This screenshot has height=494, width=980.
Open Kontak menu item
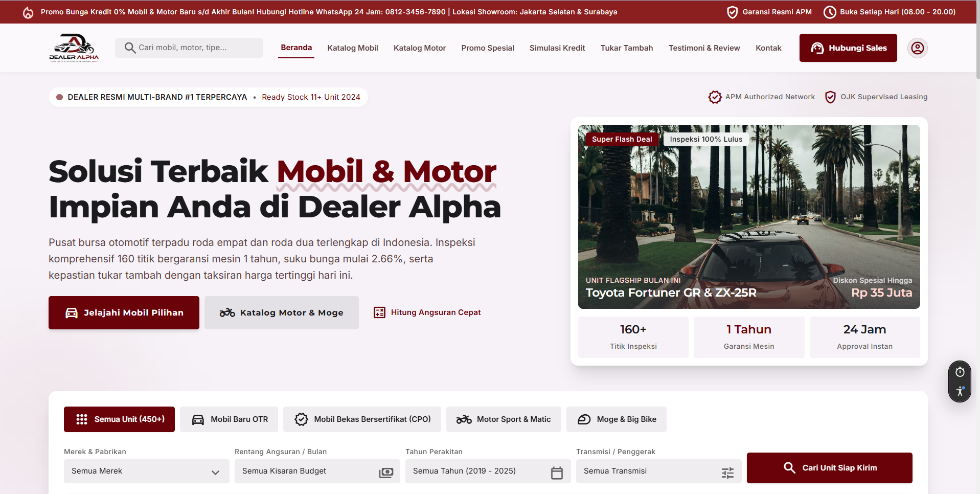768,48
